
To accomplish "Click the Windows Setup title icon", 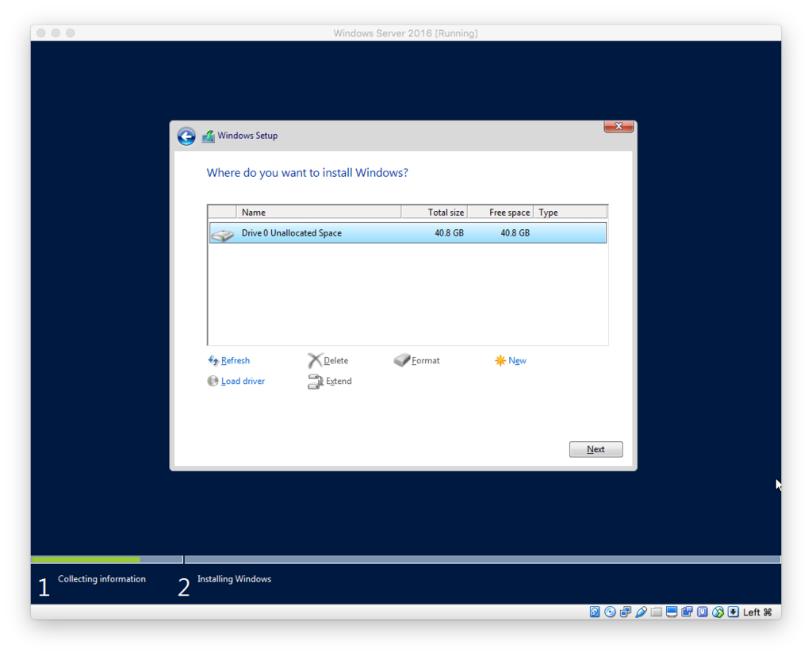I will click(x=209, y=136).
